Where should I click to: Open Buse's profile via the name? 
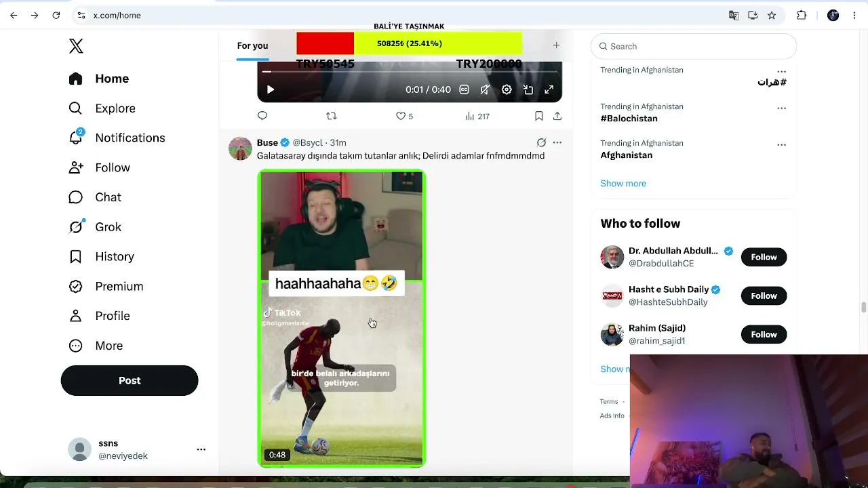click(267, 142)
